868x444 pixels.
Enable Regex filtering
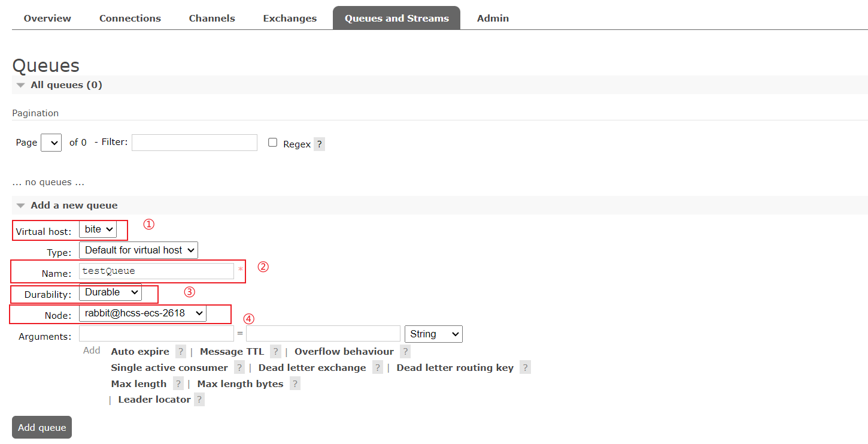272,141
